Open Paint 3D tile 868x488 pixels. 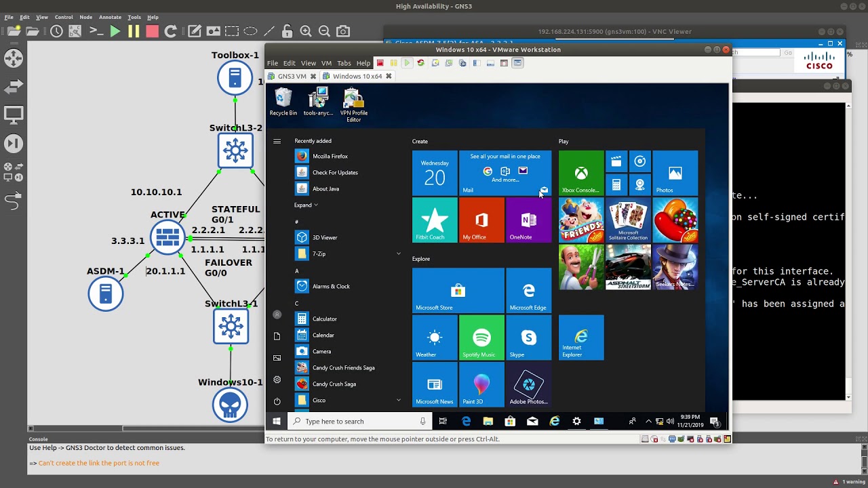click(481, 384)
